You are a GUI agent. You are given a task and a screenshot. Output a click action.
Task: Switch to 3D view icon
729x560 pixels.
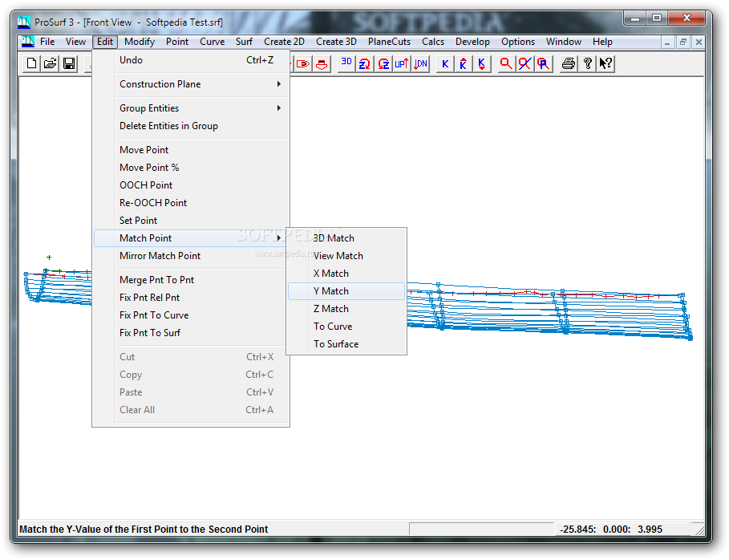(x=346, y=63)
